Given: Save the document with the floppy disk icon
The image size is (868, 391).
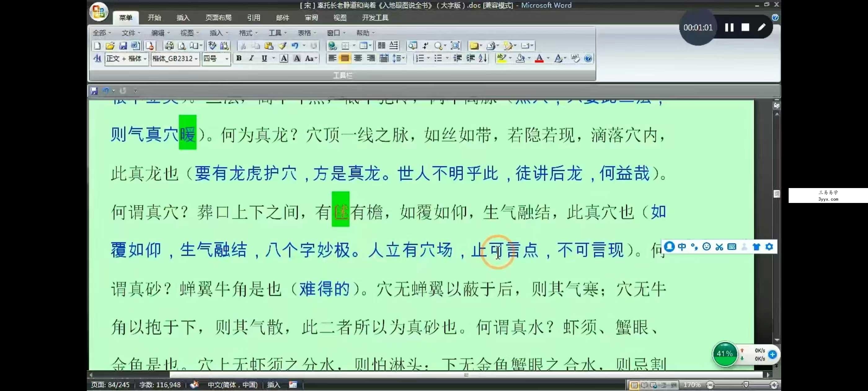Looking at the screenshot, I should tap(123, 46).
